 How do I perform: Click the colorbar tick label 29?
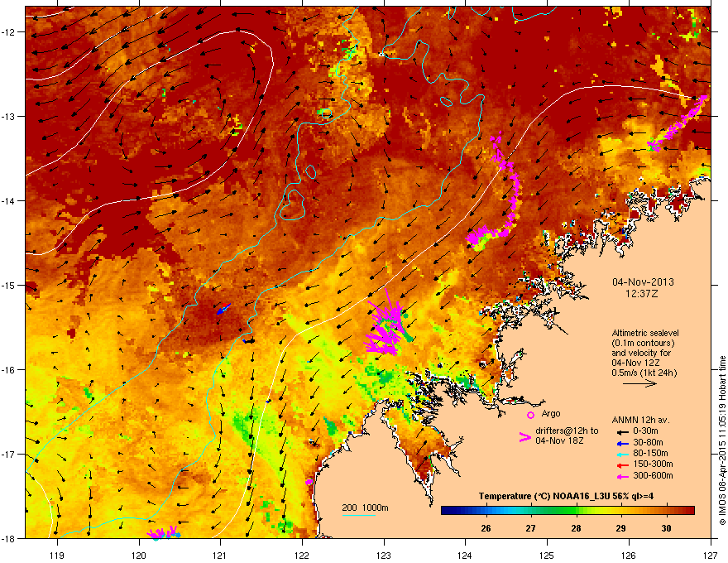[x=620, y=528]
